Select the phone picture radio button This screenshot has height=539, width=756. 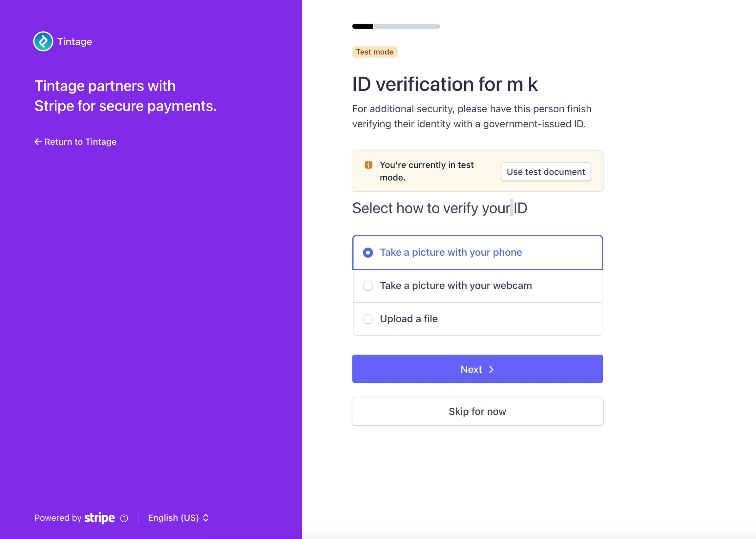tap(368, 252)
